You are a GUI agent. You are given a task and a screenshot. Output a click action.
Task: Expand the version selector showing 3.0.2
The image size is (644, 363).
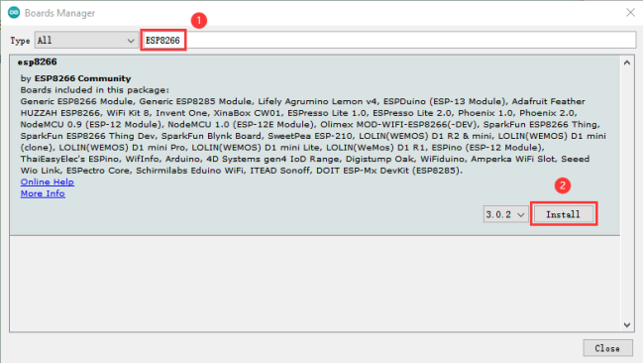tap(505, 214)
